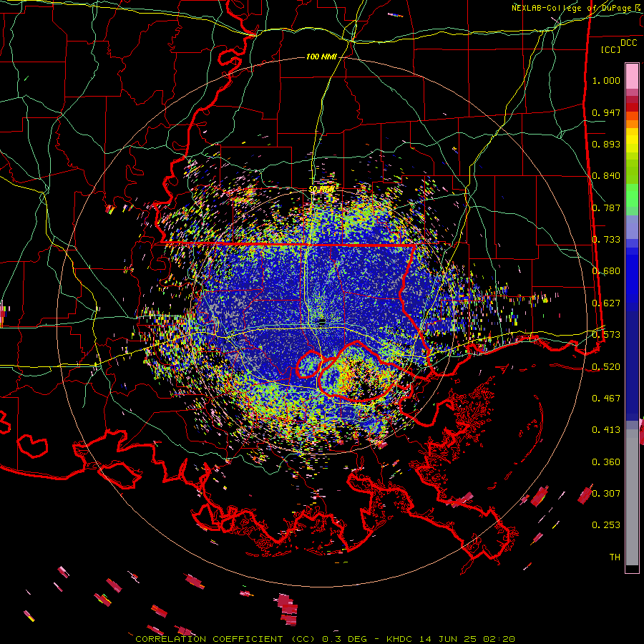Click the KHDC radar site identifier
The width and height of the screenshot is (644, 644).
tap(401, 639)
